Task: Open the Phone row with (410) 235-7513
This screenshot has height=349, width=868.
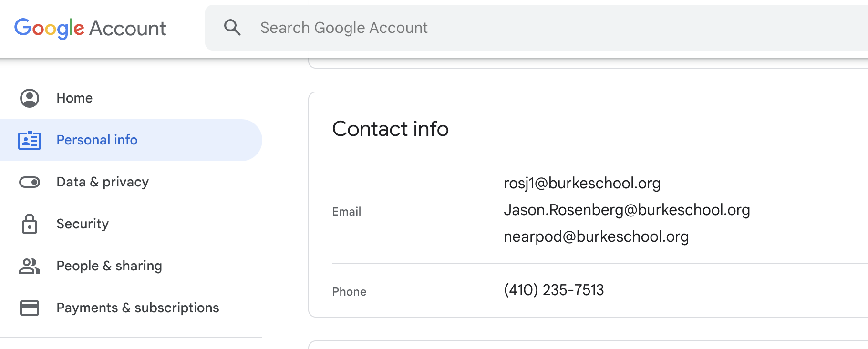Action: click(x=600, y=290)
